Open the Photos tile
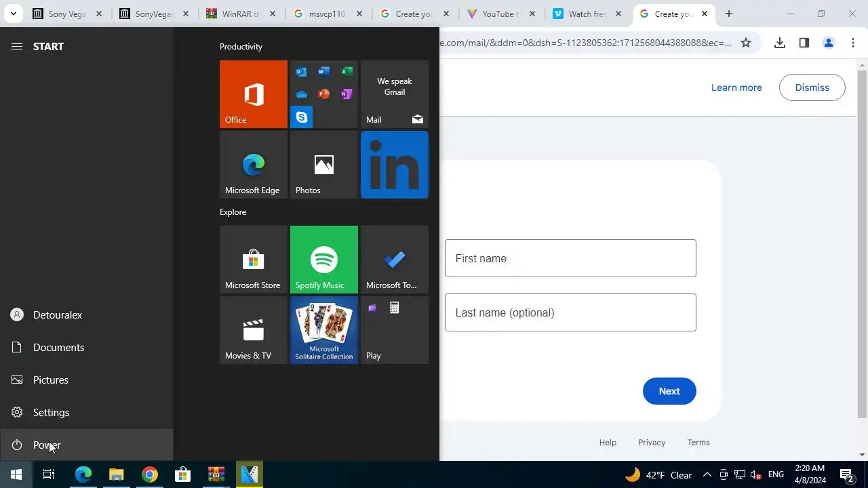Viewport: 868px width, 488px height. [x=324, y=165]
